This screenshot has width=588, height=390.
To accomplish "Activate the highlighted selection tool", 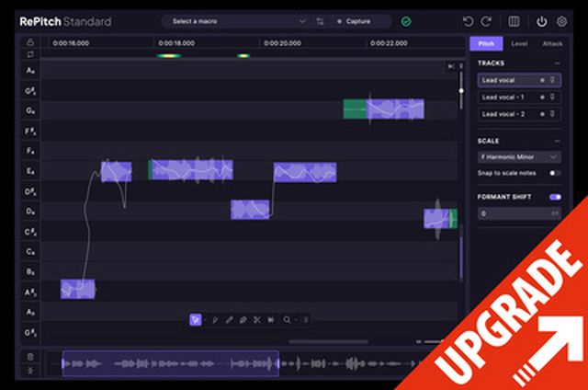I will coord(196,320).
